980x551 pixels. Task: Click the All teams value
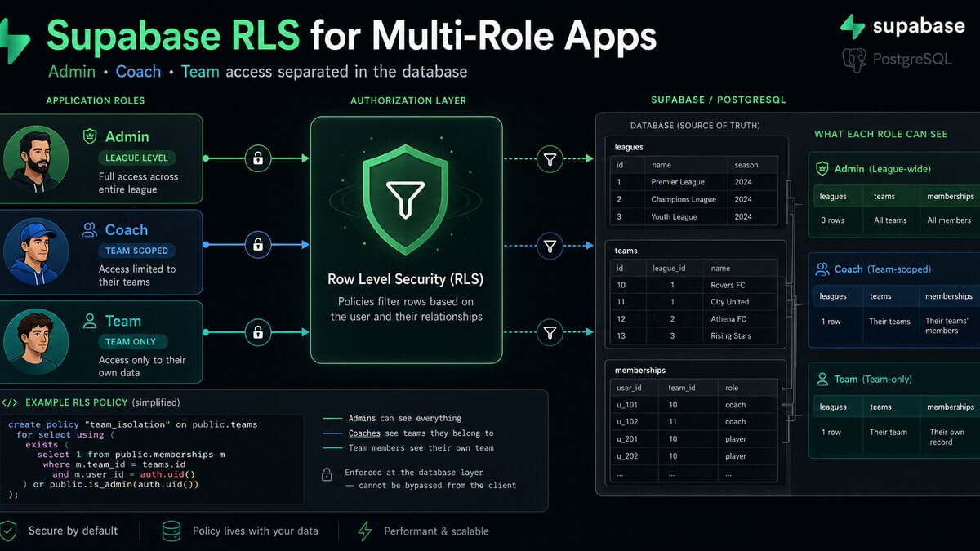point(890,220)
